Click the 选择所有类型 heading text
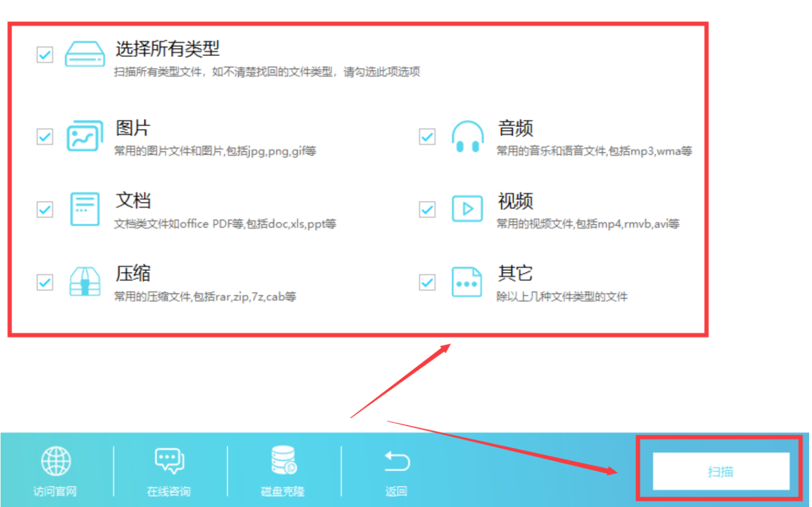This screenshot has height=507, width=812. 167,49
